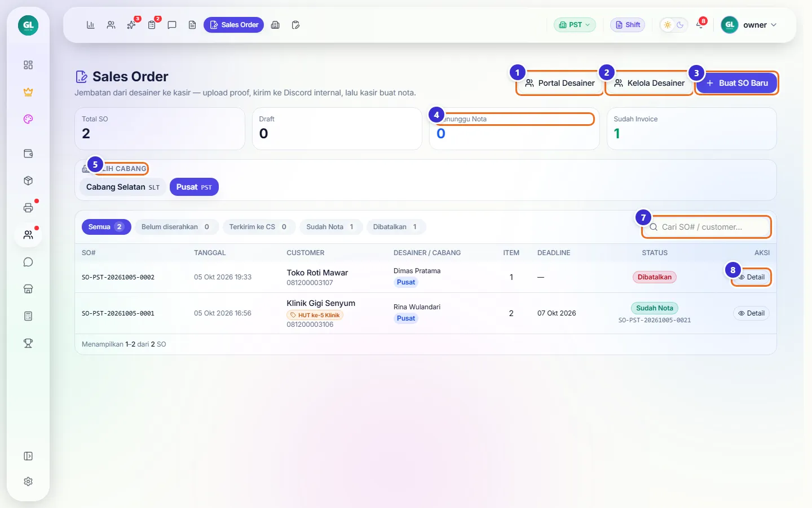Filter by Terkirim ke CS
812x508 pixels.
pos(258,227)
